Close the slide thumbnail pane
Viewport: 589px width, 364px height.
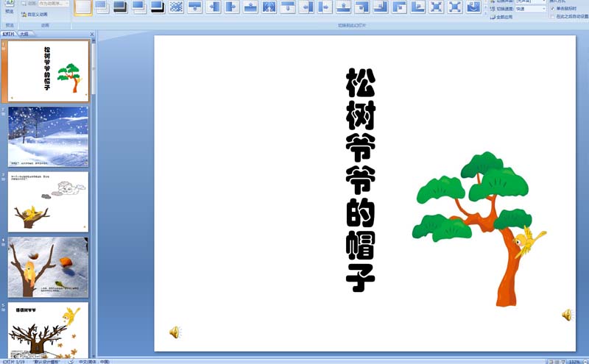pyautogui.click(x=92, y=34)
